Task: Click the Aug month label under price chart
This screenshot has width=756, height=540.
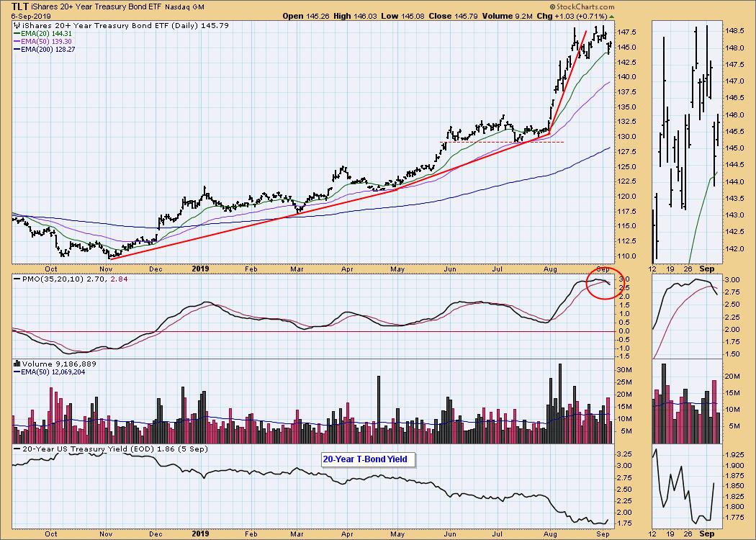Action: tap(549, 269)
